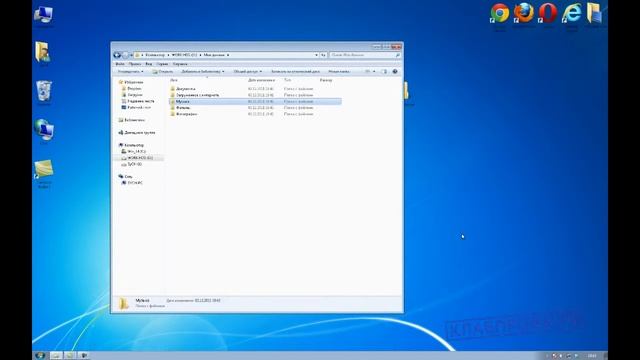Open the Network globe desktop icon
This screenshot has height=360, width=640.
[x=44, y=129]
